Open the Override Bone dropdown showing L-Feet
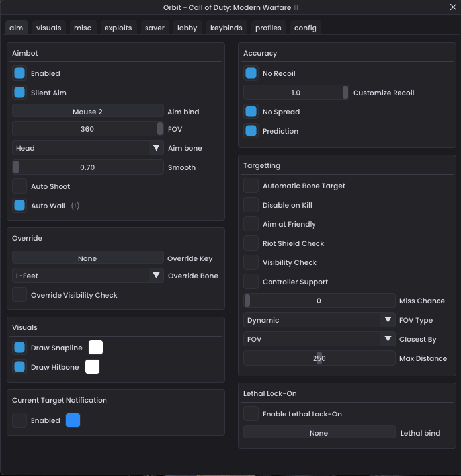The height and width of the screenshot is (476, 461). (88, 275)
